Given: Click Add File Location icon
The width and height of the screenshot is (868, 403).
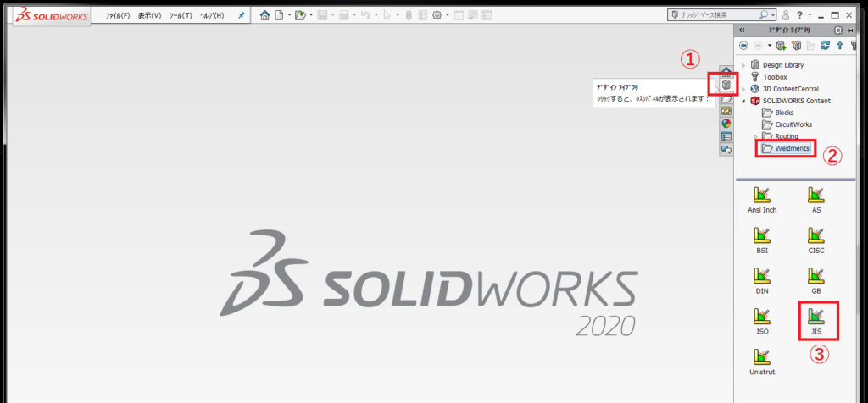Looking at the screenshot, I should click(797, 46).
